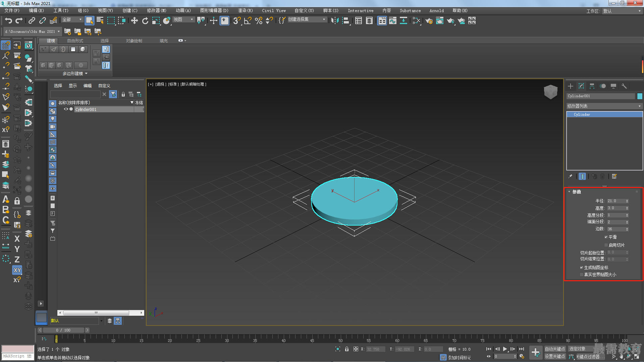
Task: Open the Rendering (渲染) menu
Action: point(245,11)
